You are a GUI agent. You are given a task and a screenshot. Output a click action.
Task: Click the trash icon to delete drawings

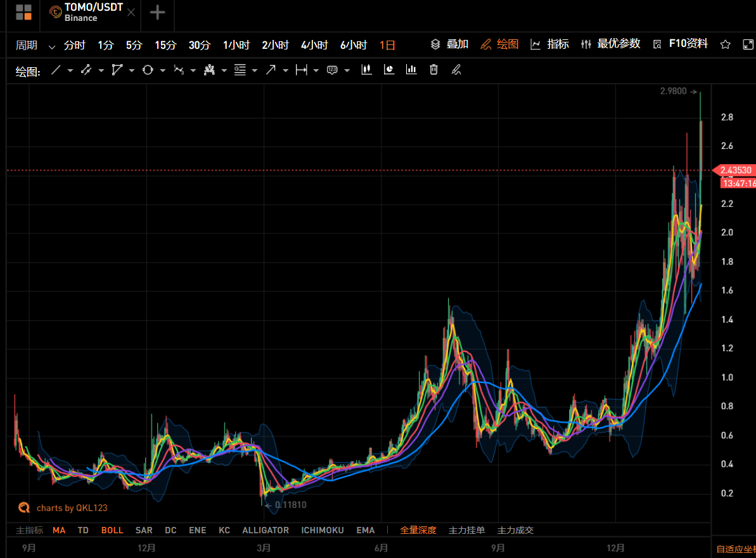coord(433,70)
